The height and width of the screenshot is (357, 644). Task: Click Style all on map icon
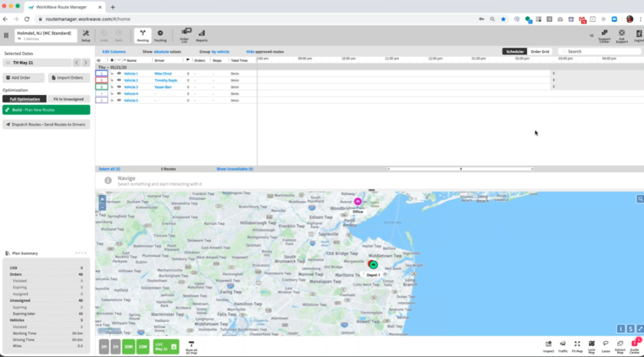(x=191, y=347)
